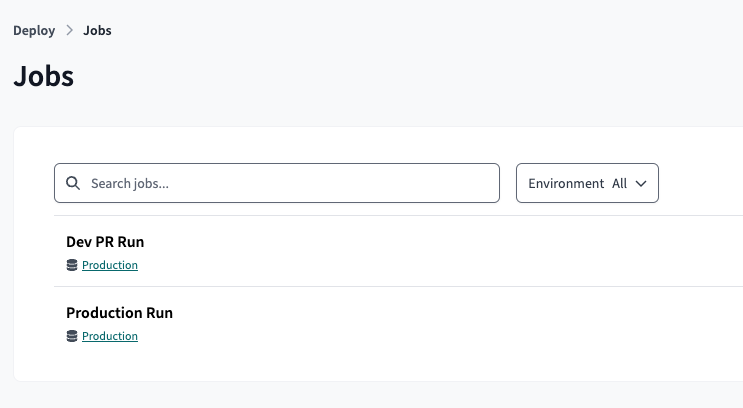The height and width of the screenshot is (408, 743).
Task: Click the down chevron in Environment filter
Action: point(641,184)
